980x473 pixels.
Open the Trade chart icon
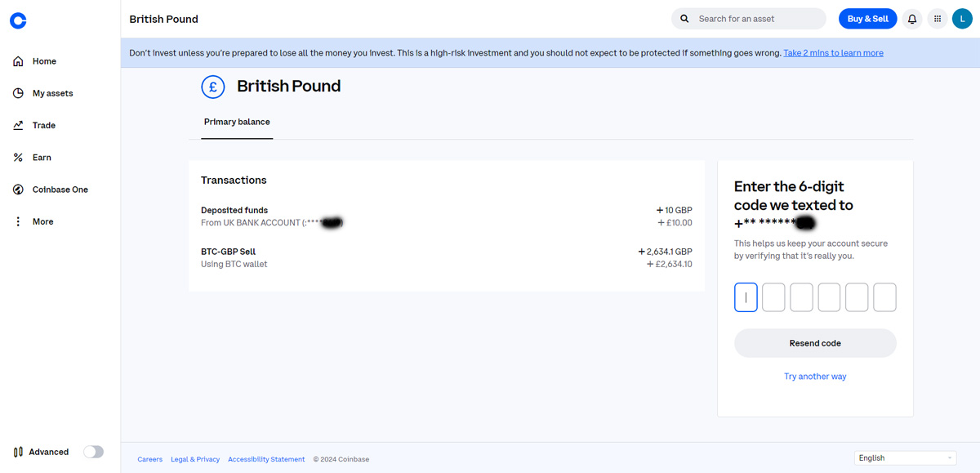click(x=18, y=125)
